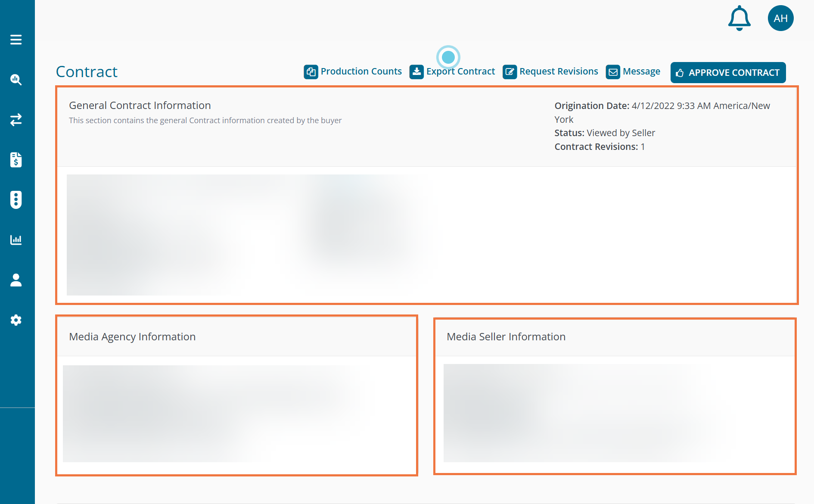
Task: Click the traffic light sidebar icon
Action: [16, 200]
